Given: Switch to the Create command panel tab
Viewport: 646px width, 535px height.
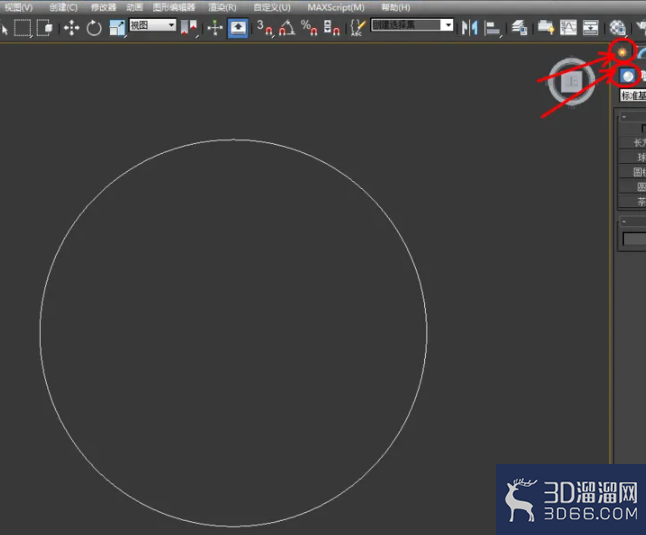Looking at the screenshot, I should (x=622, y=52).
